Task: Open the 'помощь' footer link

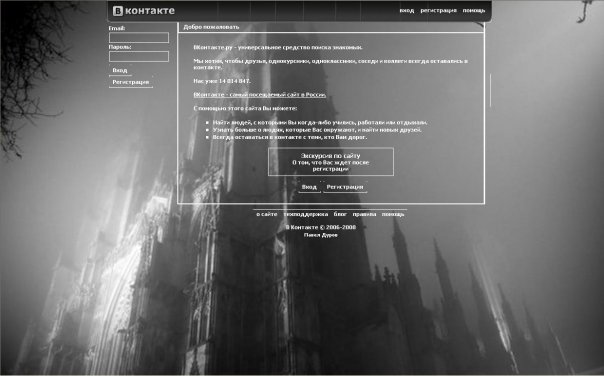Action: pyautogui.click(x=393, y=214)
